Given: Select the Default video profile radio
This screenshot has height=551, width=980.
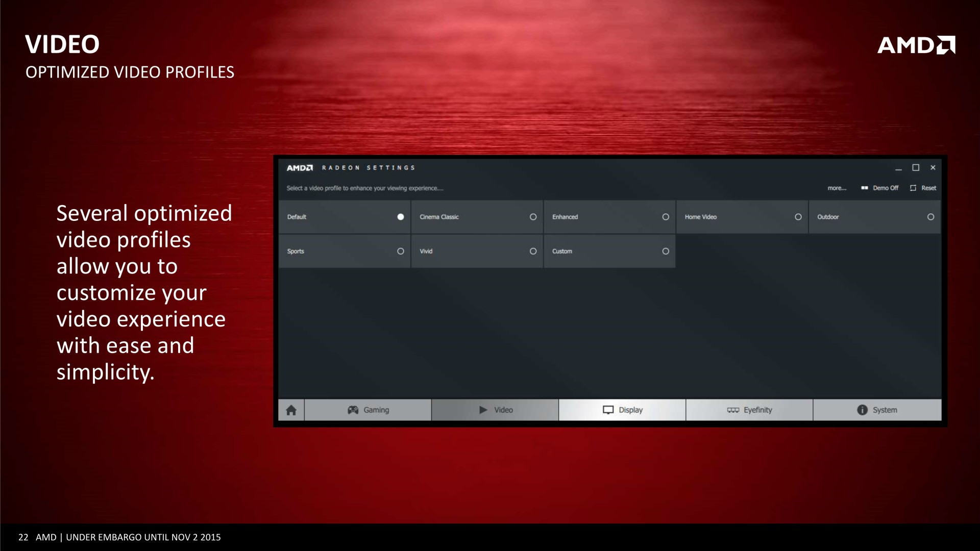Looking at the screenshot, I should [400, 217].
